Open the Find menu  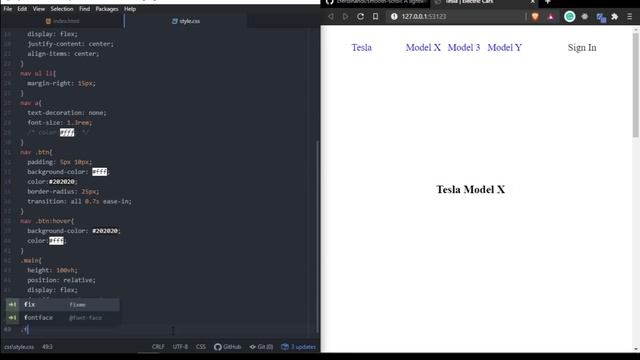(x=84, y=9)
